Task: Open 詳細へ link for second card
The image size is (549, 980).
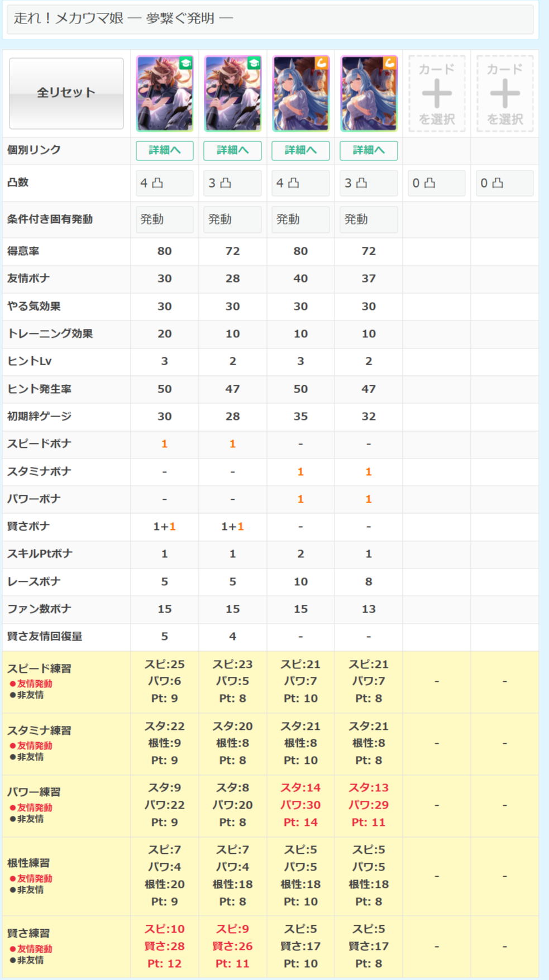Action: (x=233, y=150)
